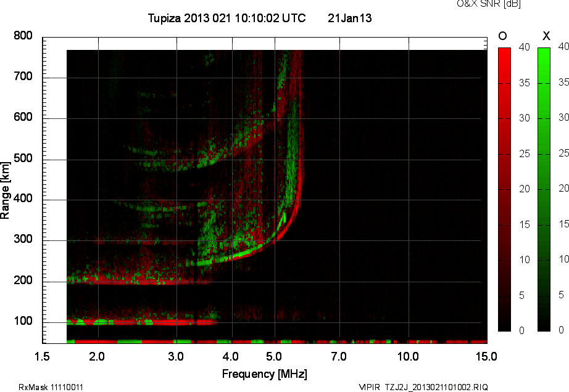
Task: Click the 25 label beside red O bar
Action: coord(525,153)
